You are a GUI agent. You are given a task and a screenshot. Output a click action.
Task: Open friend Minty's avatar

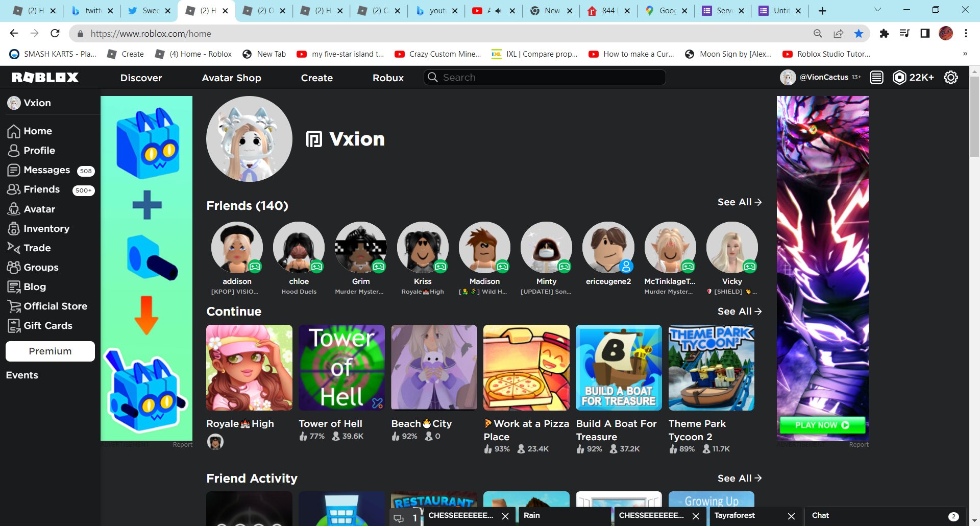tap(546, 247)
